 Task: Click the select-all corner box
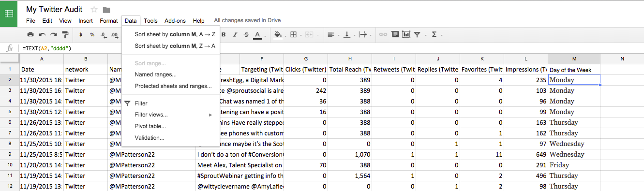(x=10, y=59)
